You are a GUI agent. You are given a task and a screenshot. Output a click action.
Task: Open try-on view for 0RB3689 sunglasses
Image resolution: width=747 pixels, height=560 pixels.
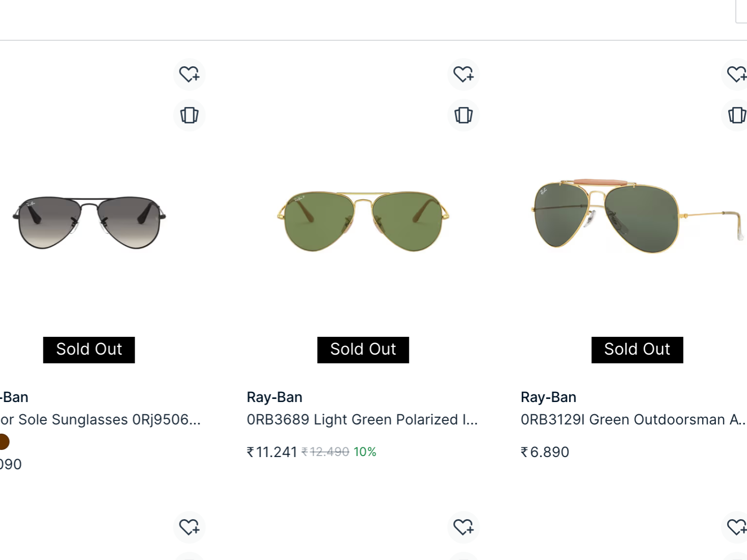click(463, 115)
